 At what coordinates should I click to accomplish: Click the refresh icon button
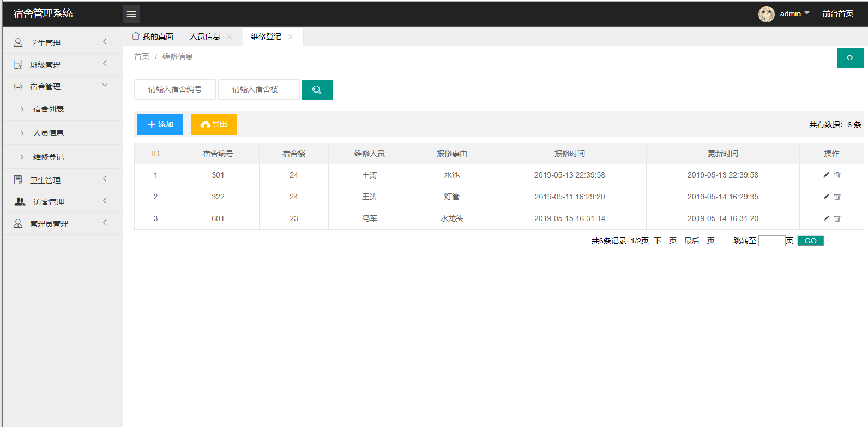coord(850,58)
